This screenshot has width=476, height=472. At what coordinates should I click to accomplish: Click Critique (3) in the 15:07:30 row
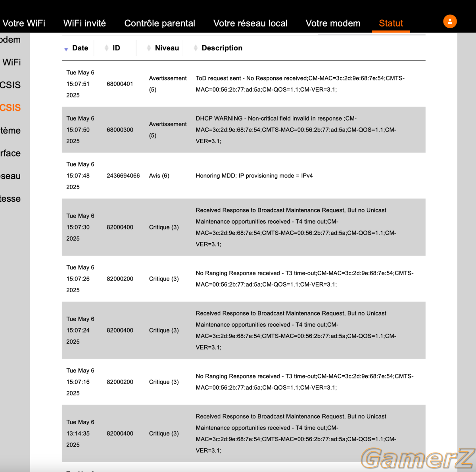tap(164, 227)
